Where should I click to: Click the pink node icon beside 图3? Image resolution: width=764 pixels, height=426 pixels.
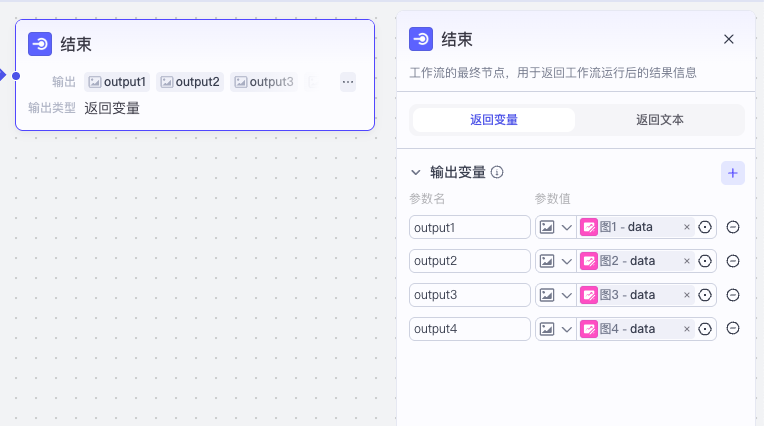click(589, 295)
